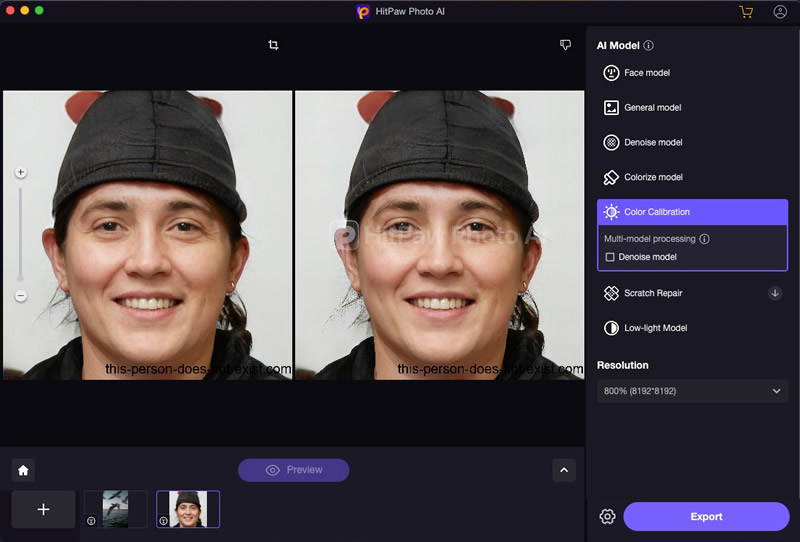Choose the Face model option

pos(692,73)
